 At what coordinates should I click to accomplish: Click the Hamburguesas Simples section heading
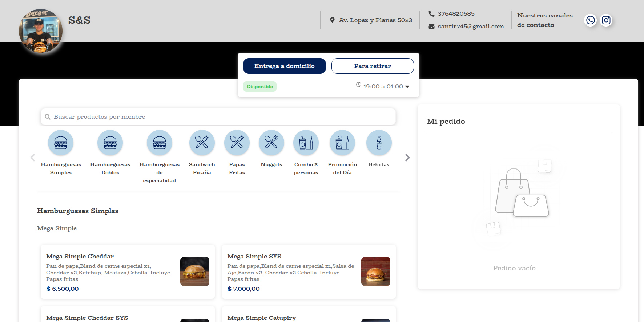click(78, 211)
